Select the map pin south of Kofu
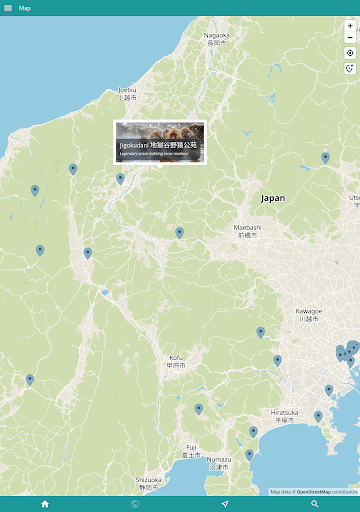Image resolution: width=360 pixels, height=512 pixels. coord(199,409)
